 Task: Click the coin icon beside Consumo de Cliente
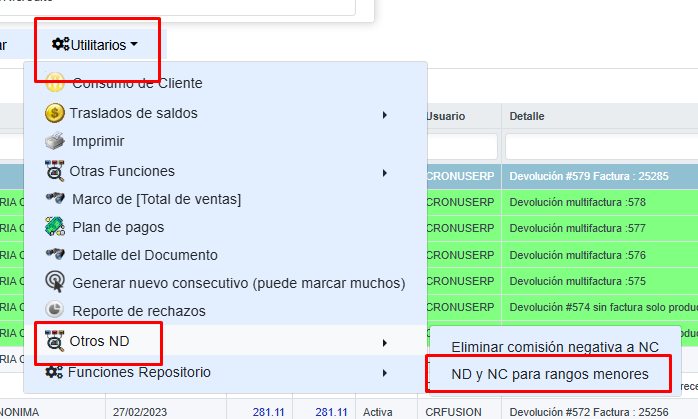[56, 84]
